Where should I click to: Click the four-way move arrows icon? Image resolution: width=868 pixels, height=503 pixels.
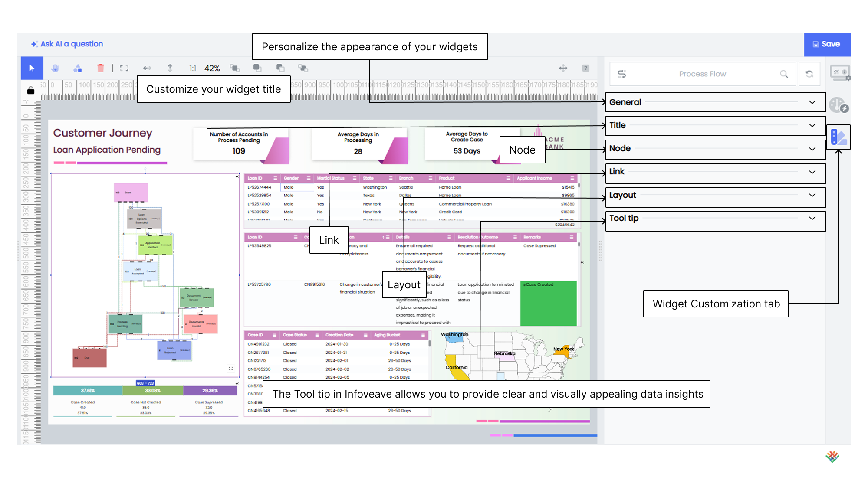click(563, 68)
